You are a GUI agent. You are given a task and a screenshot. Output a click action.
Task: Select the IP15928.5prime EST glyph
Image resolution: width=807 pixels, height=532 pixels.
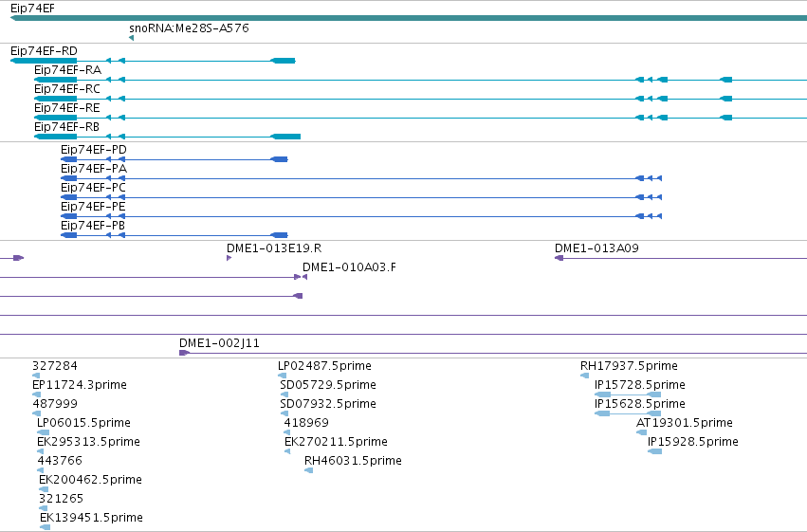(x=654, y=451)
